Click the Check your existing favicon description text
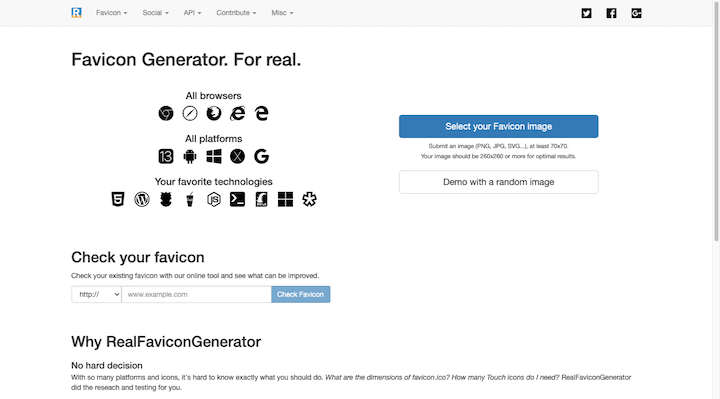This screenshot has width=720, height=399. [x=195, y=275]
